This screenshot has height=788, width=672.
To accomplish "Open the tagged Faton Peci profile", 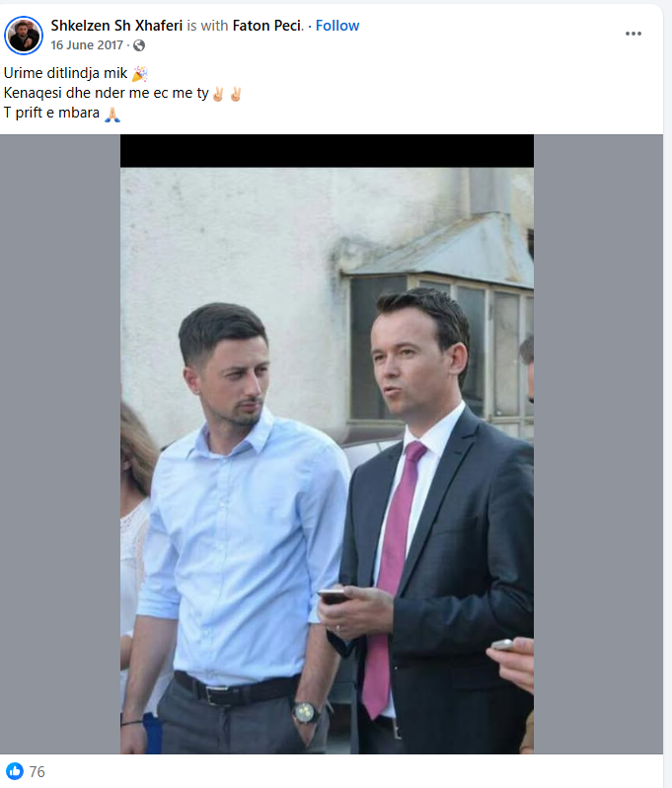I will click(267, 26).
